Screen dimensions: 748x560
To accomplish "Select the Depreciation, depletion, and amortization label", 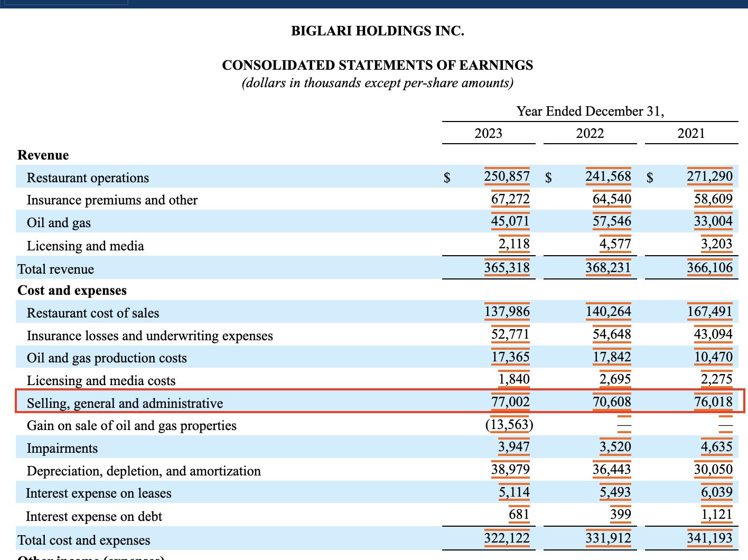I will pyautogui.click(x=144, y=471).
